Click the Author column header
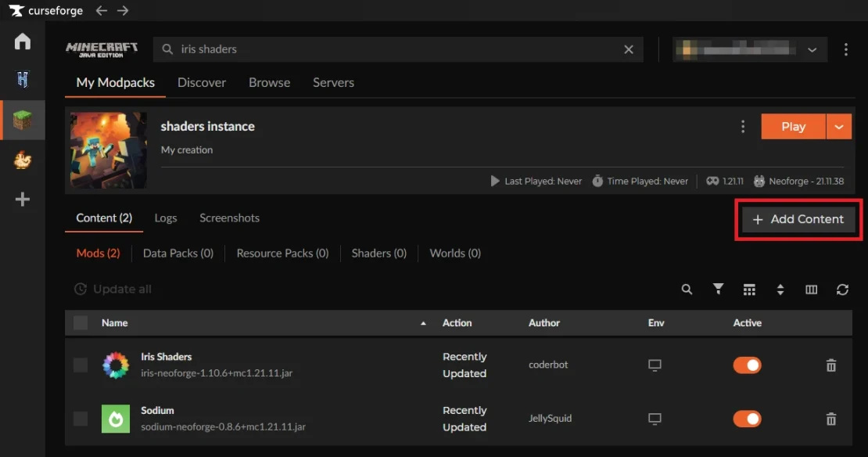 point(543,323)
